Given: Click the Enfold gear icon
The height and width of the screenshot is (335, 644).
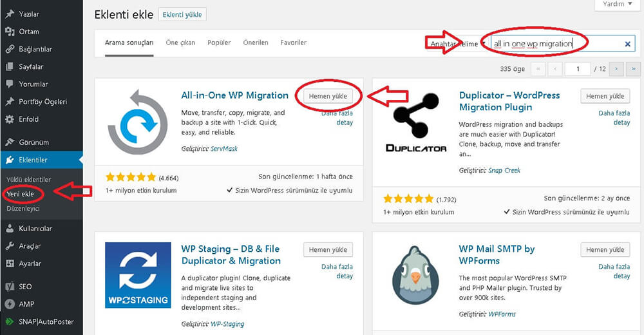Looking at the screenshot, I should pos(10,119).
